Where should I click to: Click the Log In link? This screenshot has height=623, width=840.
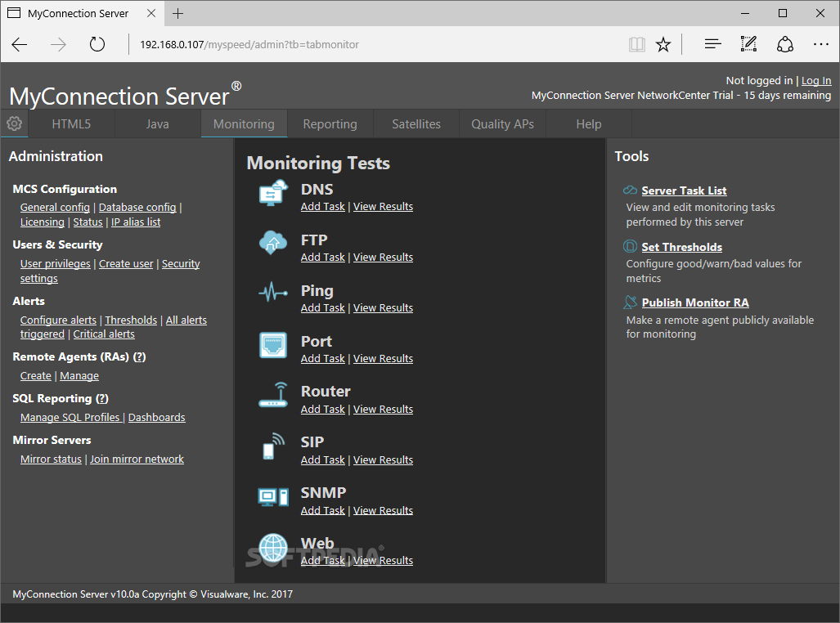tap(816, 80)
